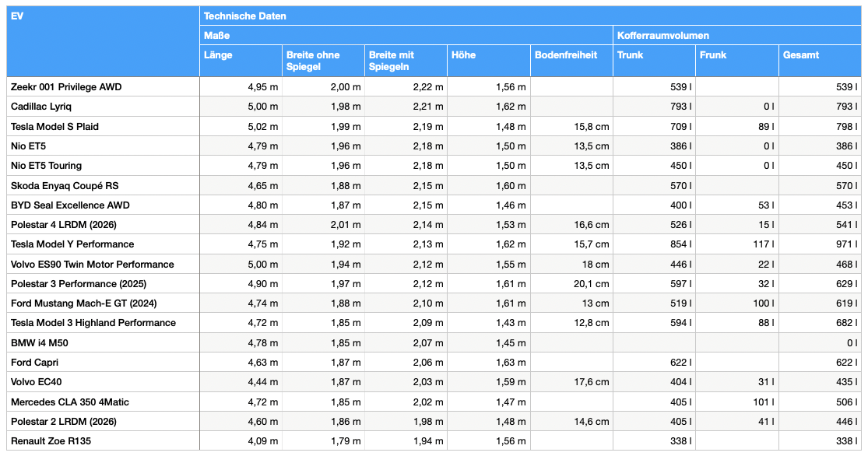Click the 629 l total volume value
The height and width of the screenshot is (456, 868).
847,283
